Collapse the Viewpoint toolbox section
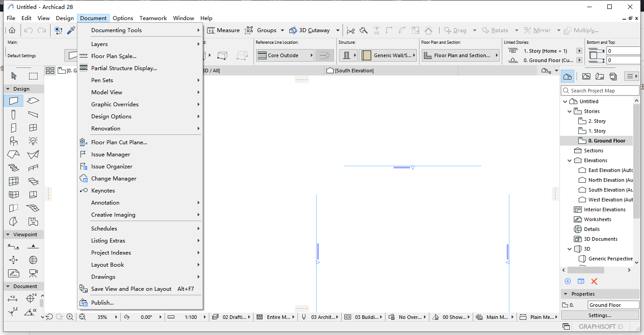This screenshot has height=335, width=644. click(x=8, y=234)
